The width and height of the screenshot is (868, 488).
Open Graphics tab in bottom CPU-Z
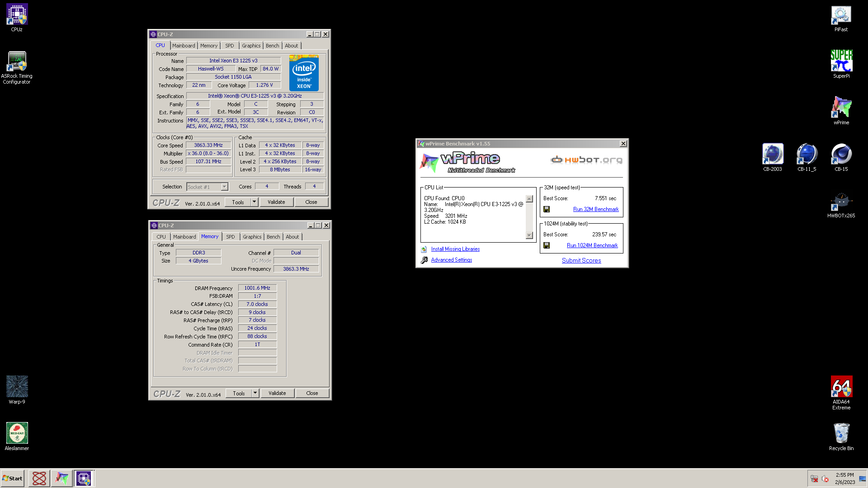tap(252, 237)
